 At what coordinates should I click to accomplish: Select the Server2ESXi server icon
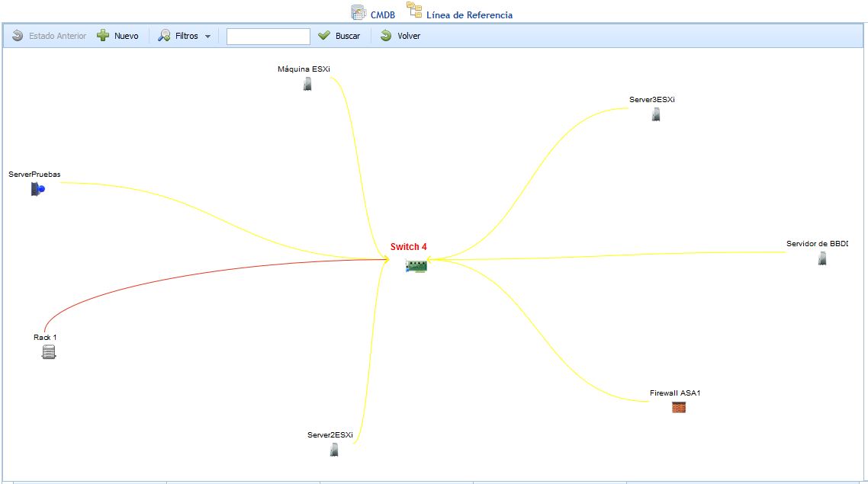(333, 450)
